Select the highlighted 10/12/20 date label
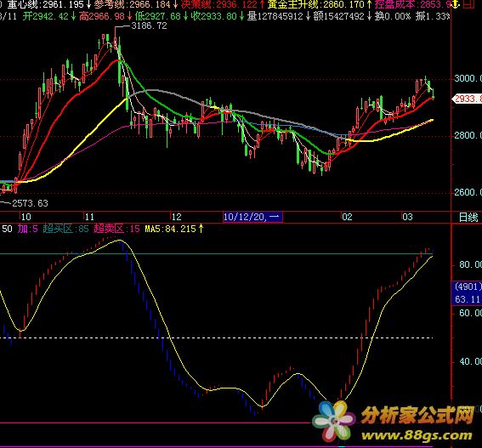Viewport: 482px width, 448px height. click(252, 217)
